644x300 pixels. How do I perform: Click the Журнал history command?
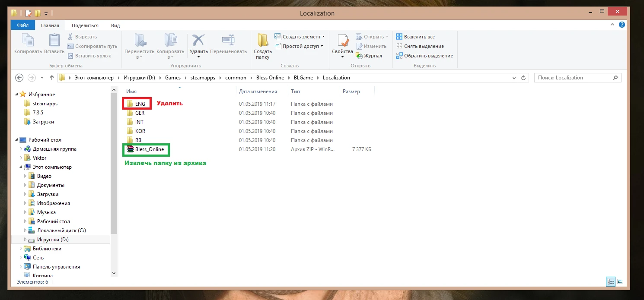(x=369, y=56)
